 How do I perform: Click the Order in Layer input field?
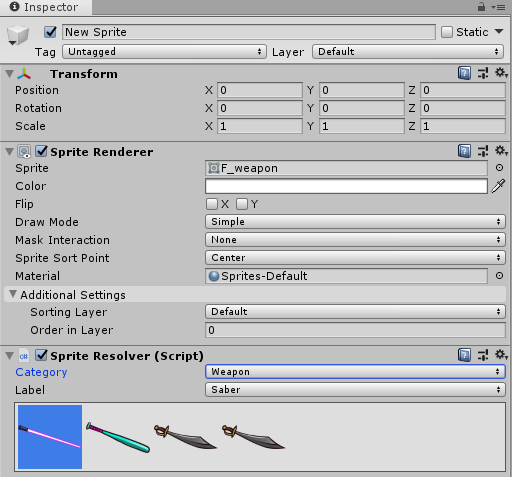pyautogui.click(x=355, y=330)
